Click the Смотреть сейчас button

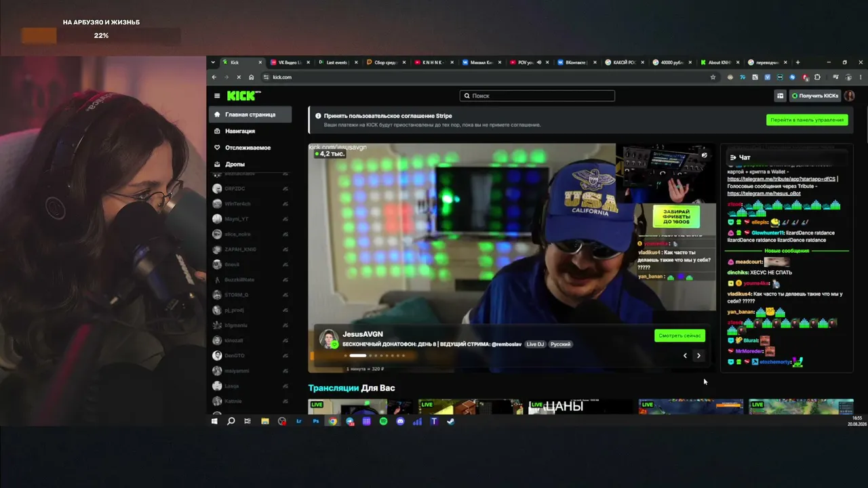[679, 335]
